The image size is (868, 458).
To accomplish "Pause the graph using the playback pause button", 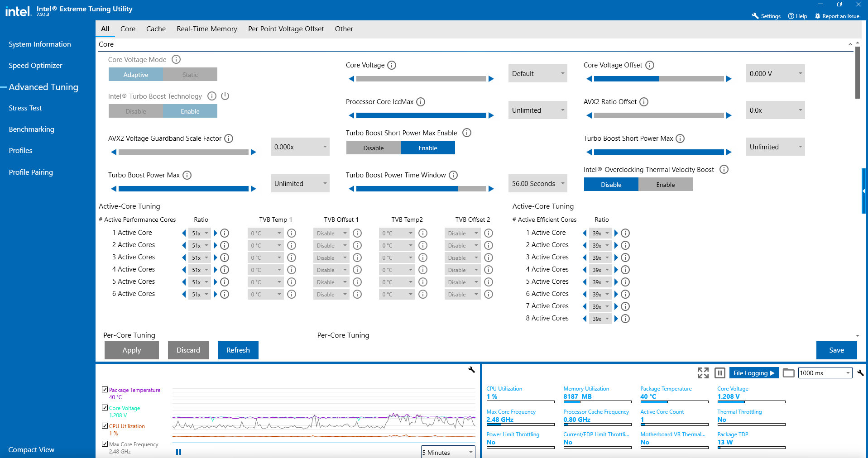I will (x=178, y=452).
